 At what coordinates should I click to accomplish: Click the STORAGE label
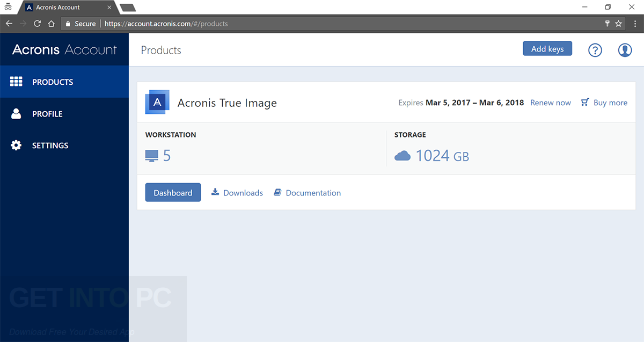[x=410, y=135]
